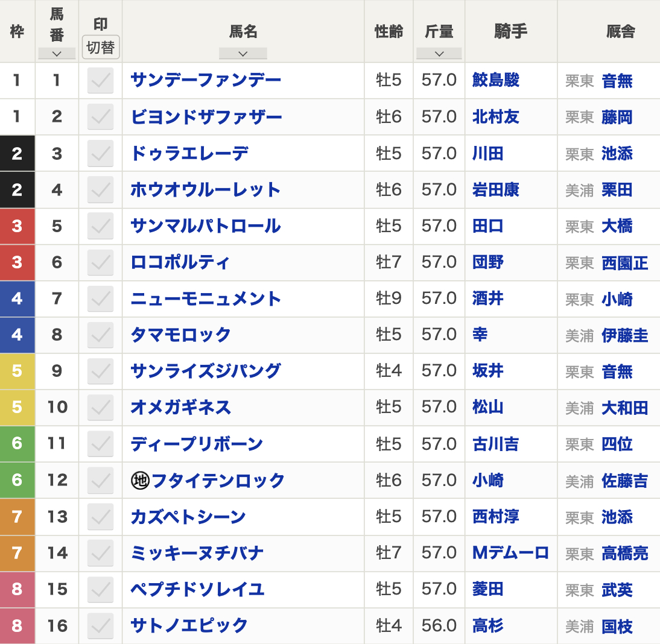
Task: Open jockey 酒井 profile
Action: (x=488, y=298)
